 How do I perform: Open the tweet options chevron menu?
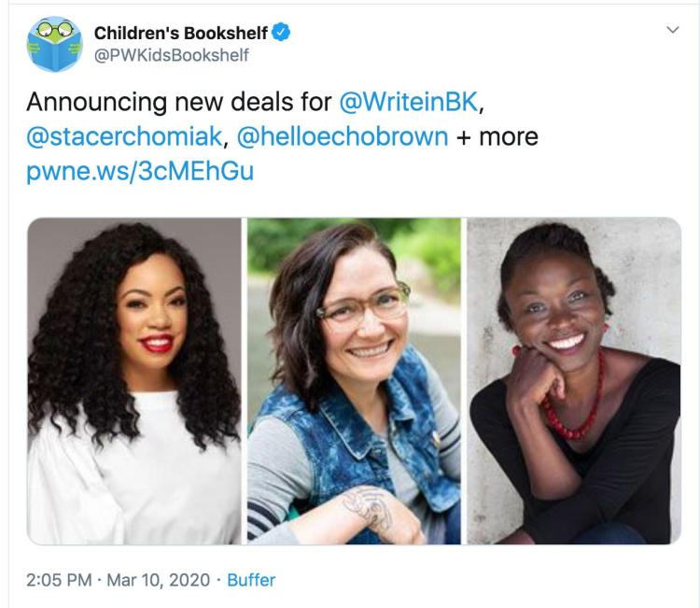coord(671,31)
